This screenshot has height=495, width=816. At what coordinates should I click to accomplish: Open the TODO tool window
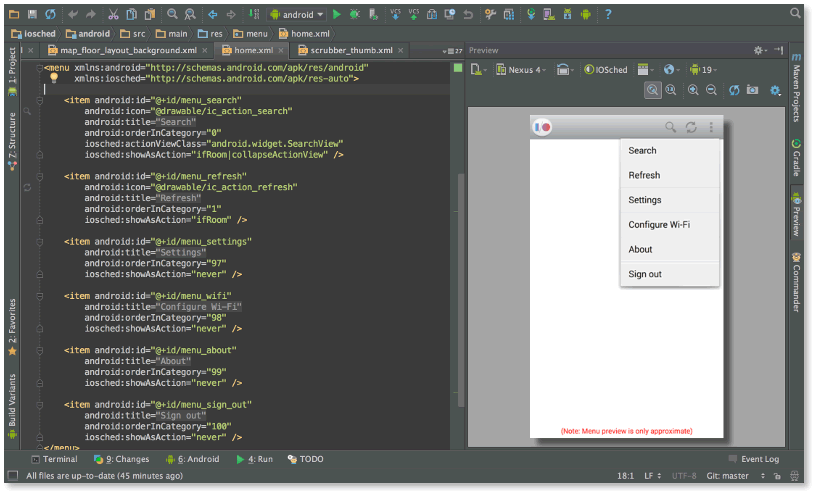point(305,459)
